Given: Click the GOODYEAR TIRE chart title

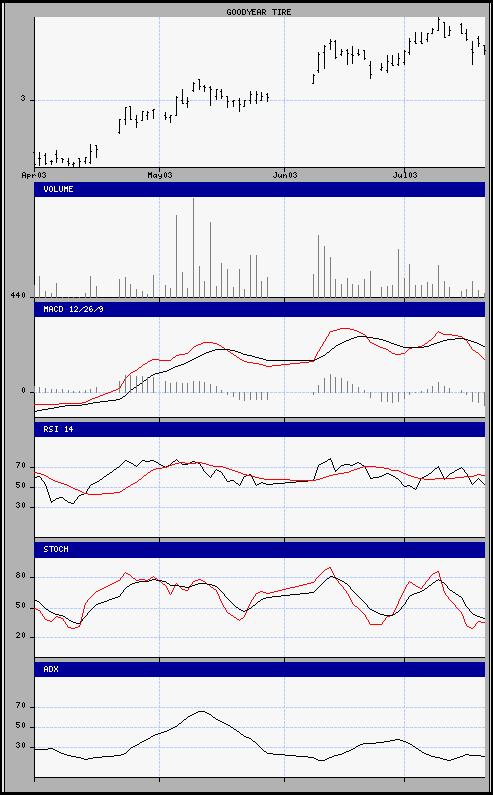Looking at the screenshot, I should point(259,12).
